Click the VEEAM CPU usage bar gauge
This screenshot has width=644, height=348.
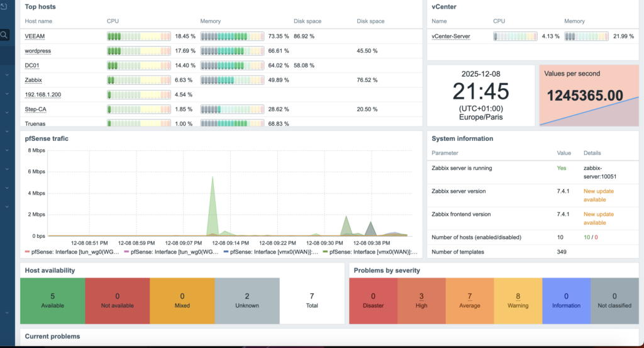(138, 36)
